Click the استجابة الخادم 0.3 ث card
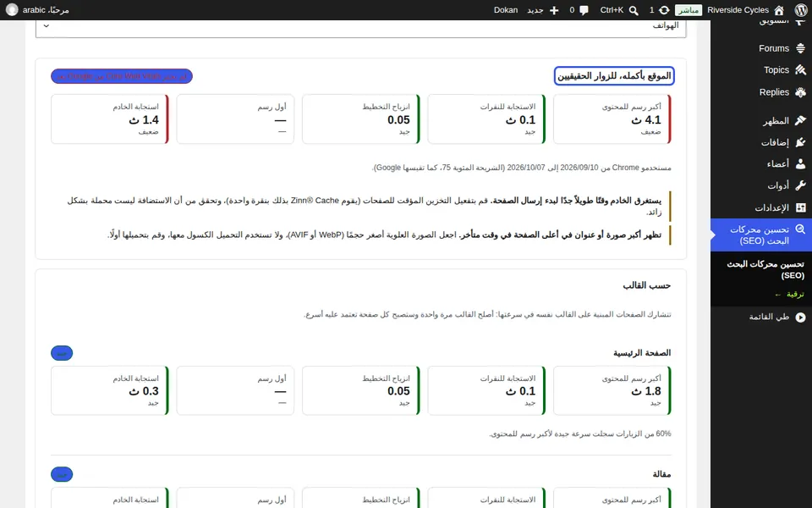Screen dimensions: 812x508 tap(110, 391)
